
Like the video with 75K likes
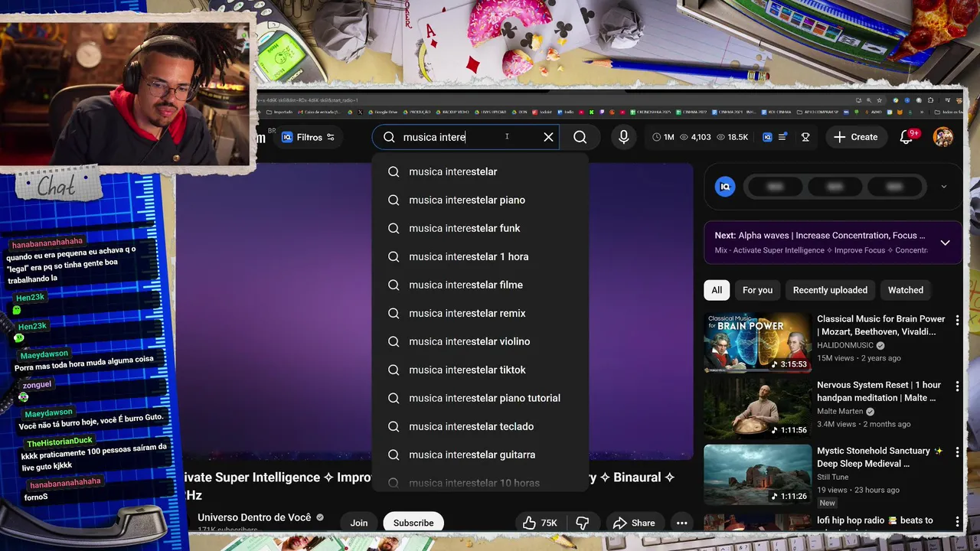(541, 523)
